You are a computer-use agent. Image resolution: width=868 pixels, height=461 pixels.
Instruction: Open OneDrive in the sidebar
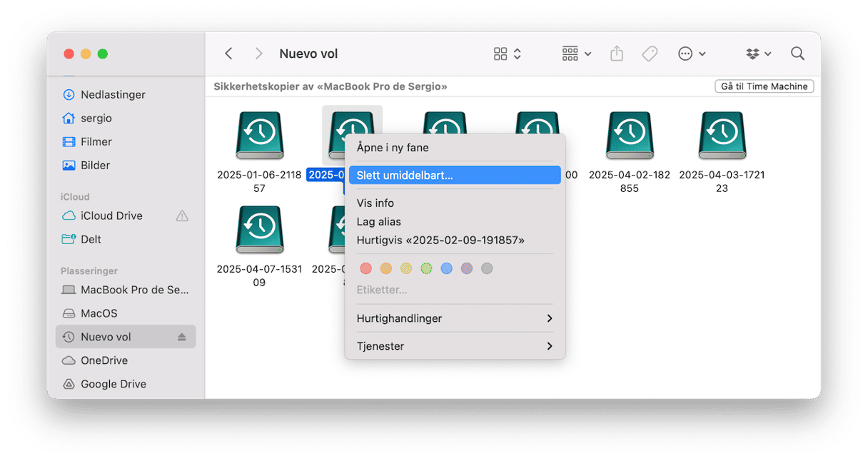point(104,360)
